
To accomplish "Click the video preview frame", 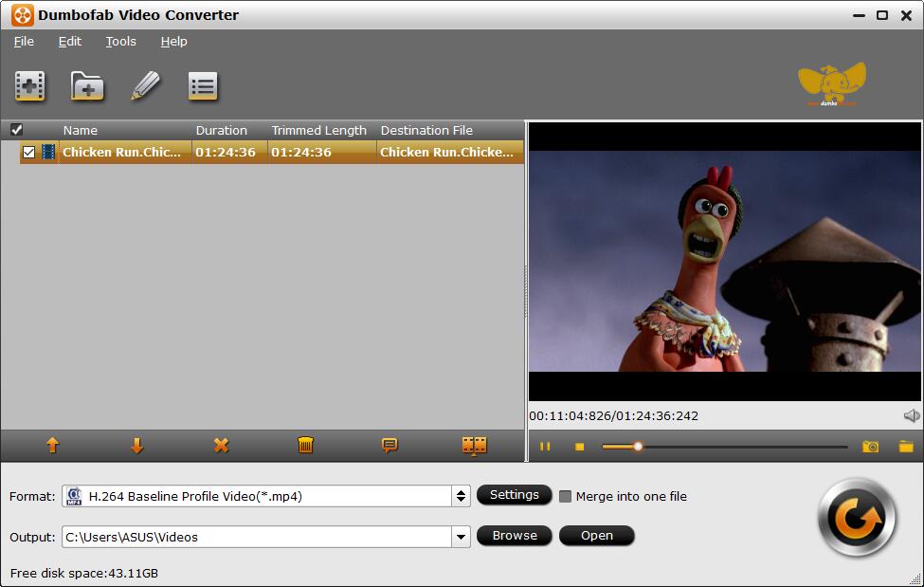I will (725, 262).
